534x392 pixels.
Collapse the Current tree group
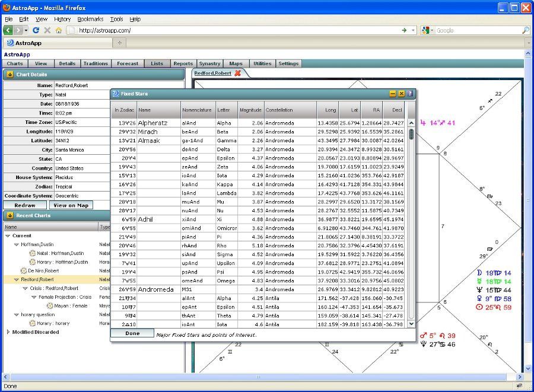tap(8, 235)
